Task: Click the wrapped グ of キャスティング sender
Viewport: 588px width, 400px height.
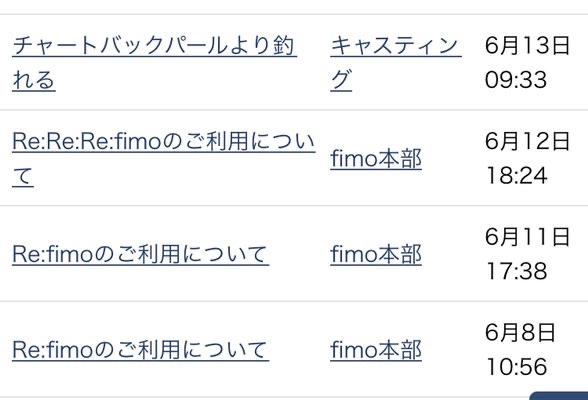Action: pyautogui.click(x=341, y=80)
